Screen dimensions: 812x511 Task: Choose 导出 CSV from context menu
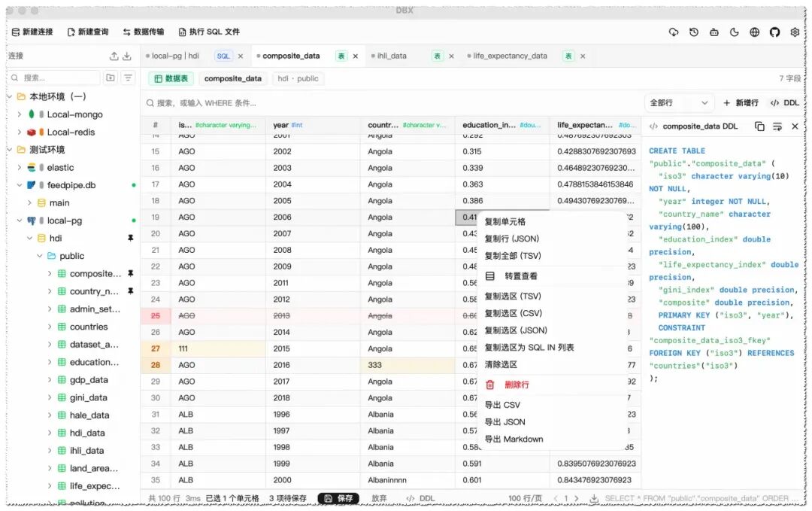[x=552, y=406]
